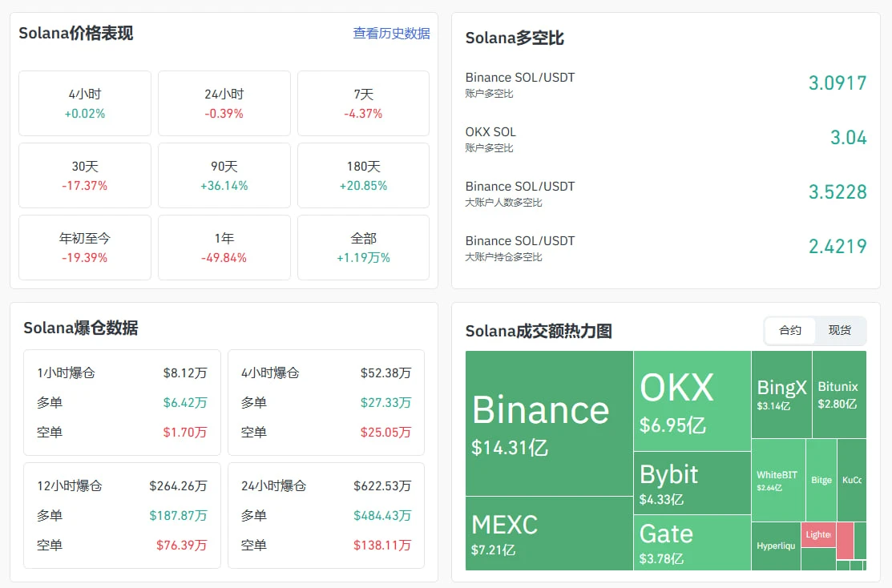
Task: Click the 4小时爆仓 total $52.38万
Action: pyautogui.click(x=385, y=373)
